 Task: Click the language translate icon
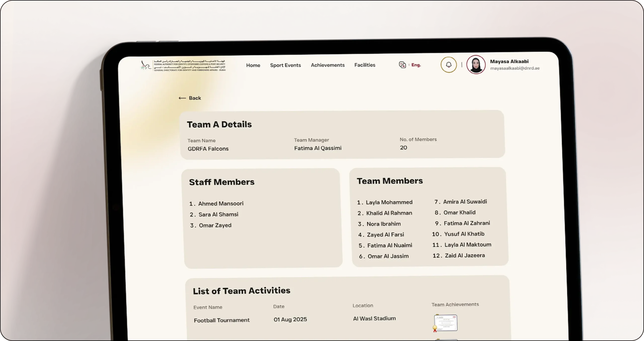pyautogui.click(x=402, y=65)
